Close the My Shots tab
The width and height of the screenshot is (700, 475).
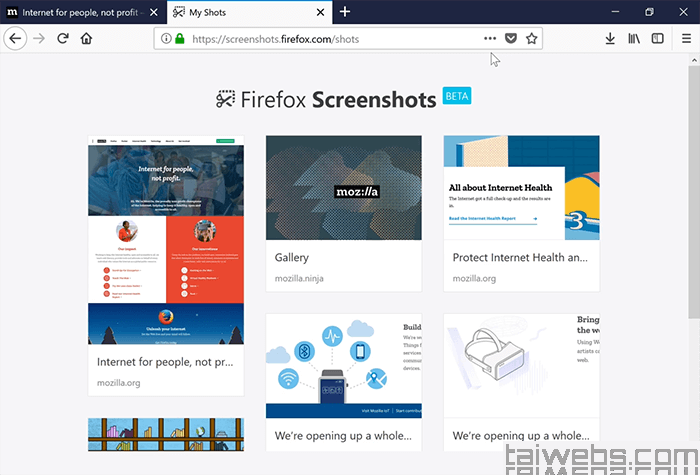coord(320,12)
